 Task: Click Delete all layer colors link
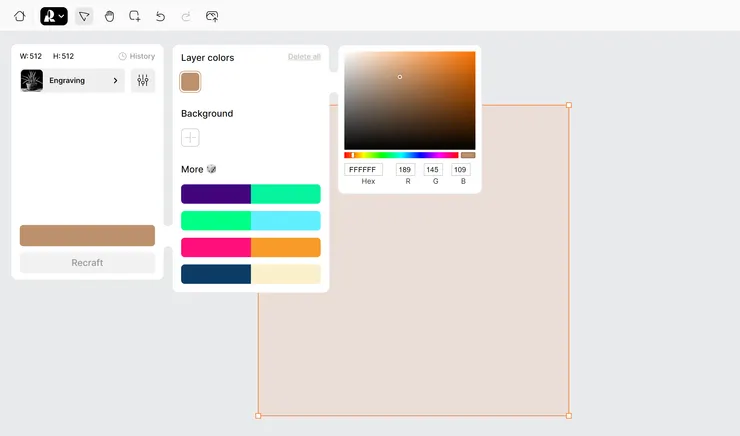coord(304,57)
